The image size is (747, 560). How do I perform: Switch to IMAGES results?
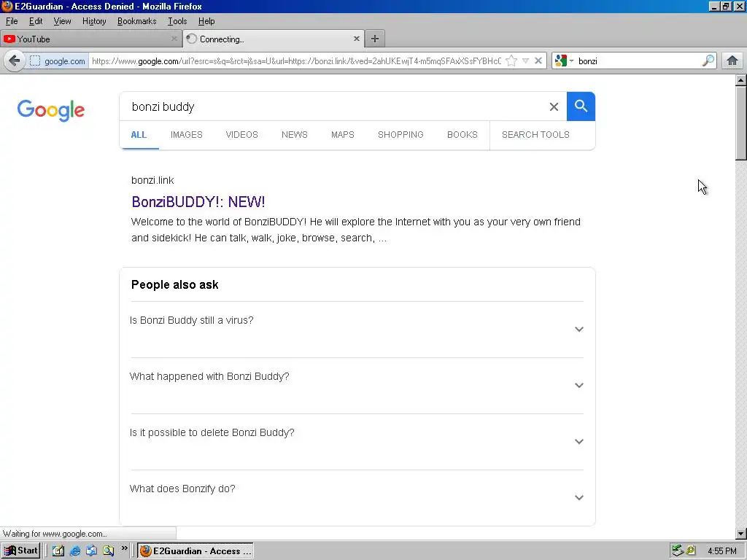186,135
